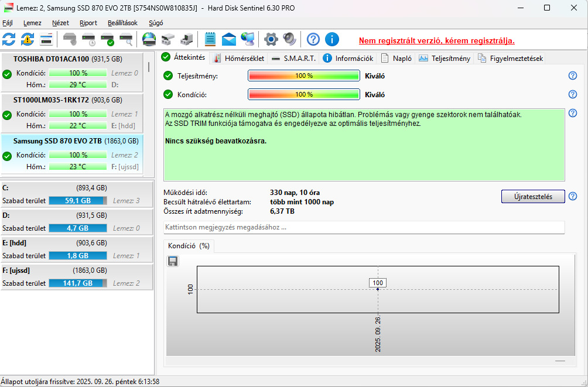Click the disk with clock icon

pyautogui.click(x=89, y=39)
